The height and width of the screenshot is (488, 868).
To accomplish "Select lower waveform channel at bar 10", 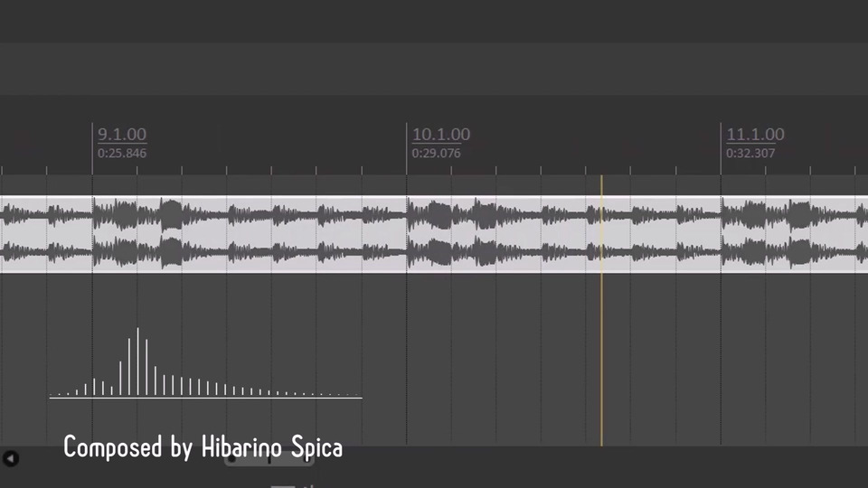I will (563, 252).
